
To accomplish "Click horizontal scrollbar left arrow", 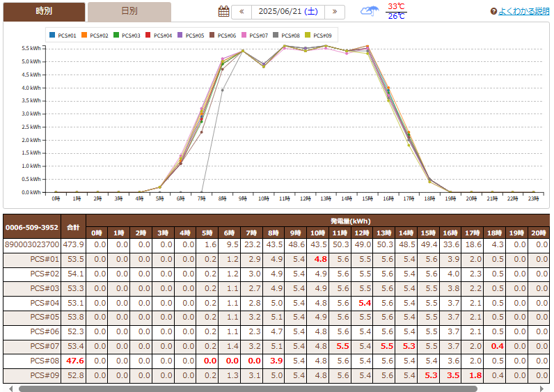I will click(x=11, y=389).
